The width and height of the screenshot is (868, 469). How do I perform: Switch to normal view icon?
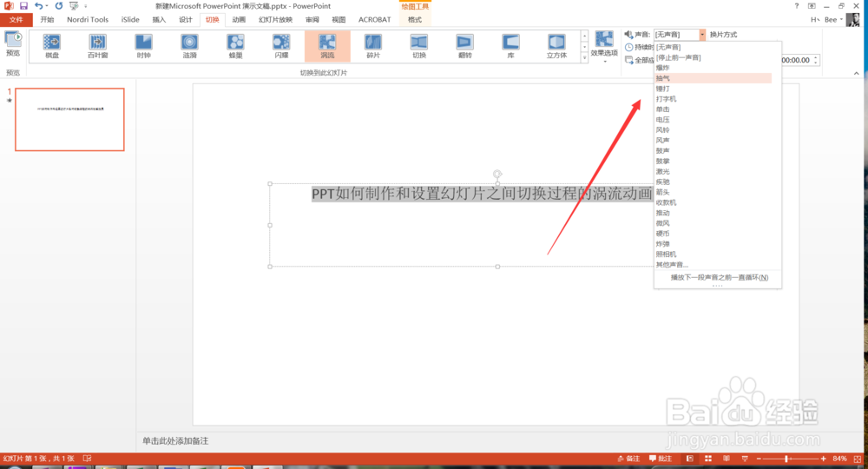(690, 459)
